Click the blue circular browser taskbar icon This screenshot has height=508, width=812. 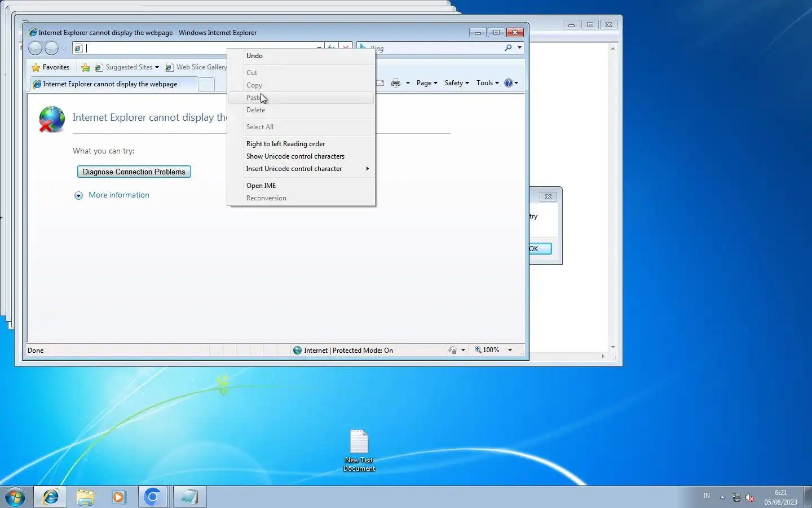pyautogui.click(x=152, y=497)
